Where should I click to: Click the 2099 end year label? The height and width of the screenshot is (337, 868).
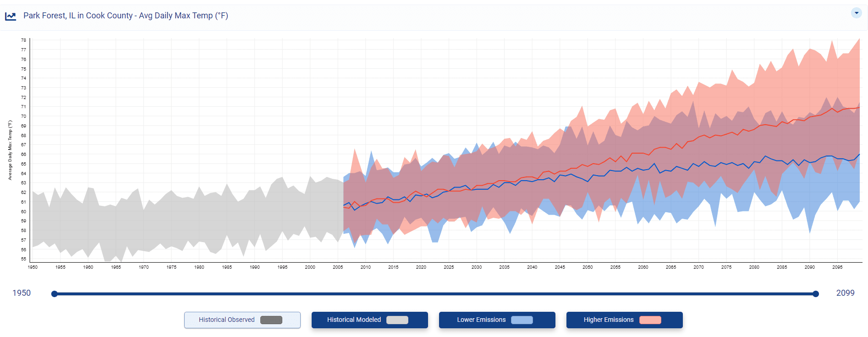pyautogui.click(x=845, y=293)
